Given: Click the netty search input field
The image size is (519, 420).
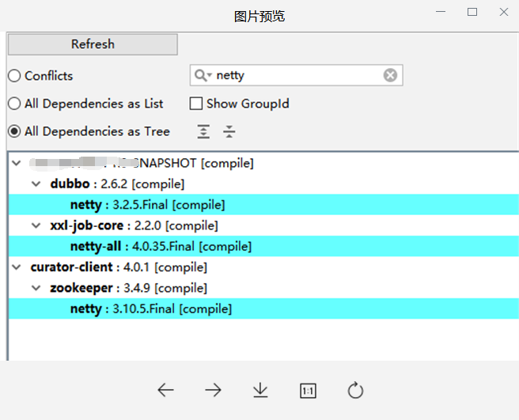Looking at the screenshot, I should coord(296,75).
